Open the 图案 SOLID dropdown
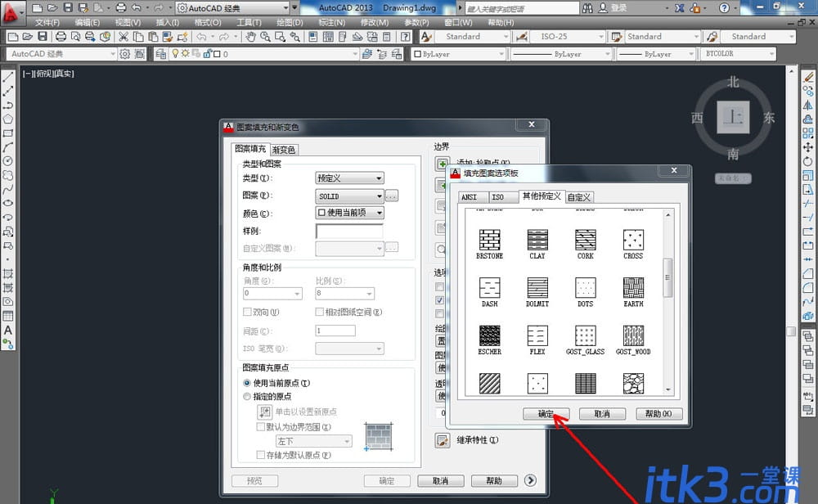The height and width of the screenshot is (504, 818). 349,196
